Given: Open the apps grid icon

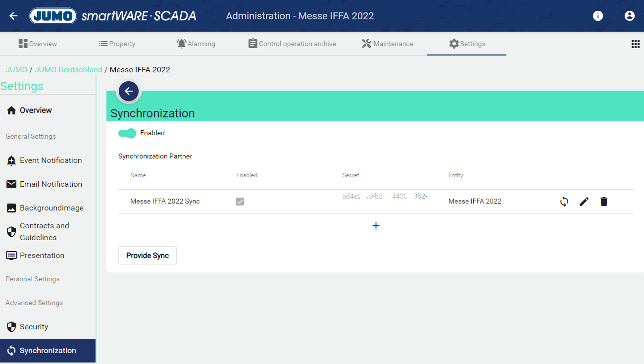Looking at the screenshot, I should [636, 44].
